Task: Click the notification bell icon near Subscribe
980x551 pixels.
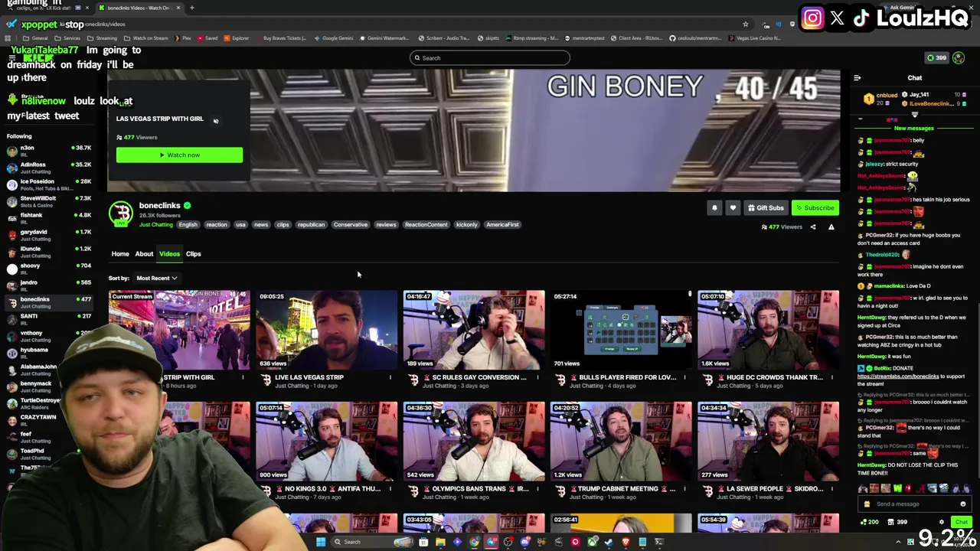Action: click(714, 207)
